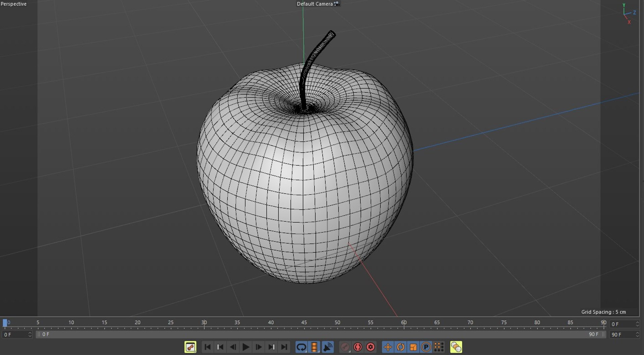The height and width of the screenshot is (355, 644).
Task: Toggle rotation keyframe recording
Action: 400,347
